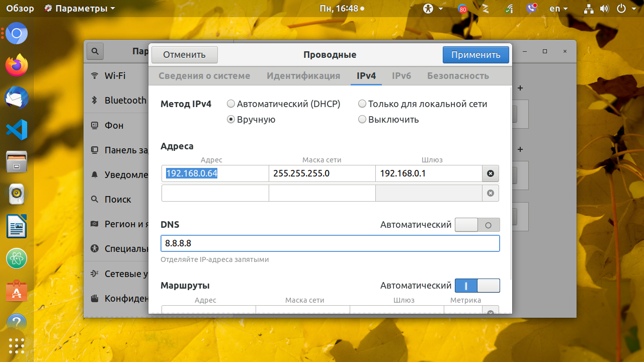Expand the en keyboard layout menu
This screenshot has height=362, width=644.
pos(558,9)
